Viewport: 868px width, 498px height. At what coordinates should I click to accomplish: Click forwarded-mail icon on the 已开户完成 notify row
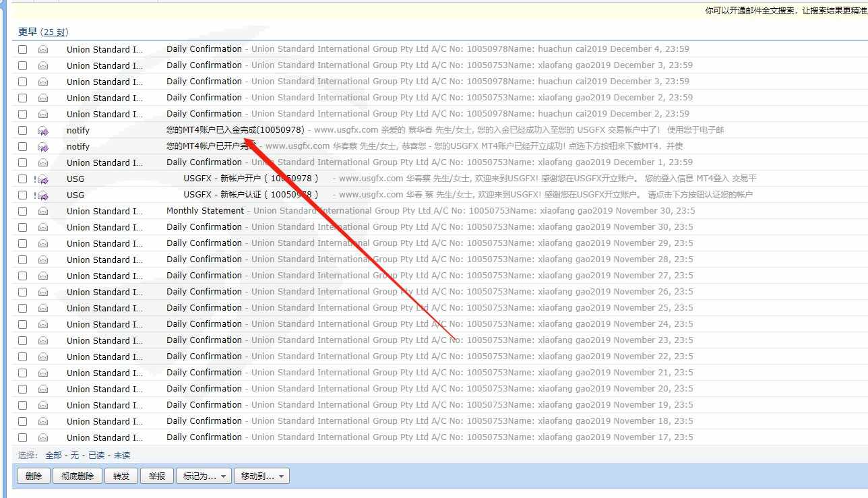[43, 146]
